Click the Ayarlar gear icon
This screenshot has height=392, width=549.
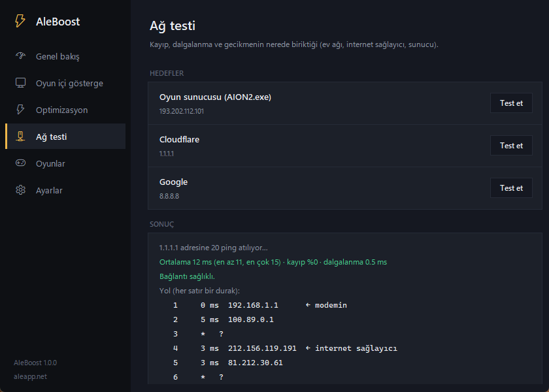[20, 190]
